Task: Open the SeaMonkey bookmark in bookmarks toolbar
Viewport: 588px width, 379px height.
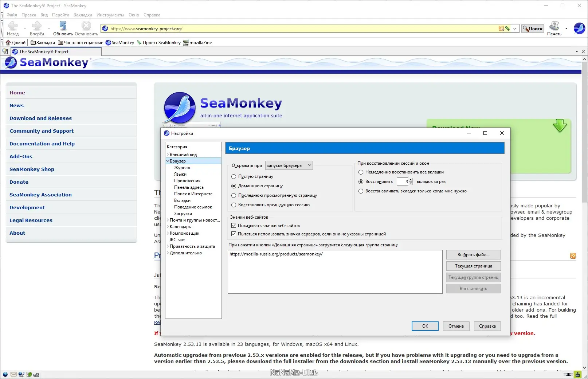Action: pos(120,43)
